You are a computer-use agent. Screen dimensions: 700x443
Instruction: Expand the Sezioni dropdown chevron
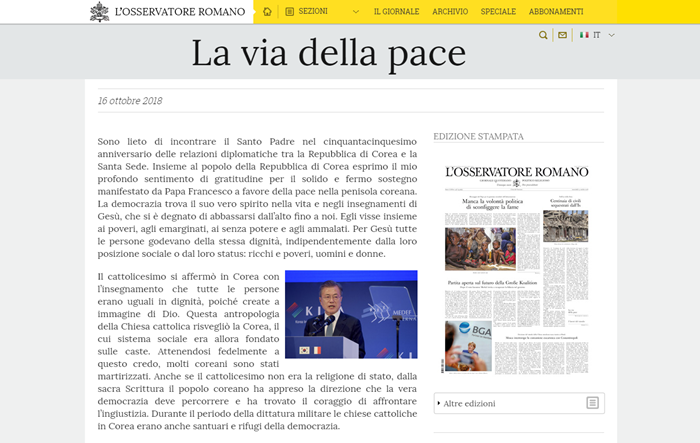[x=356, y=12]
